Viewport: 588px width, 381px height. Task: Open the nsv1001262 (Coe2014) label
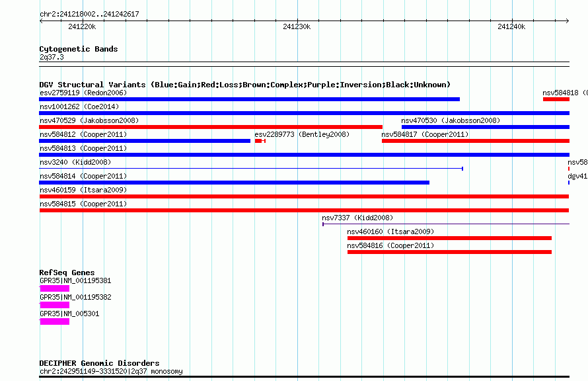coord(79,106)
